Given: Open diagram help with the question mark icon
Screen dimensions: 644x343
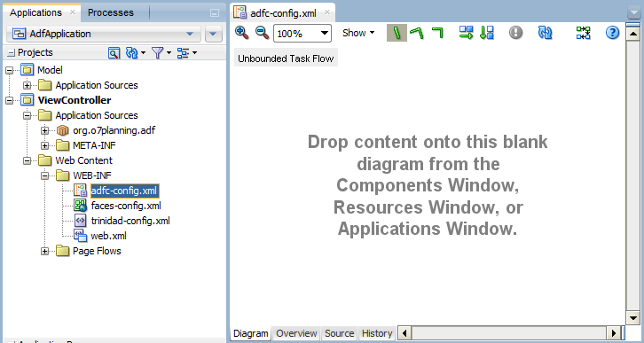Looking at the screenshot, I should [612, 33].
